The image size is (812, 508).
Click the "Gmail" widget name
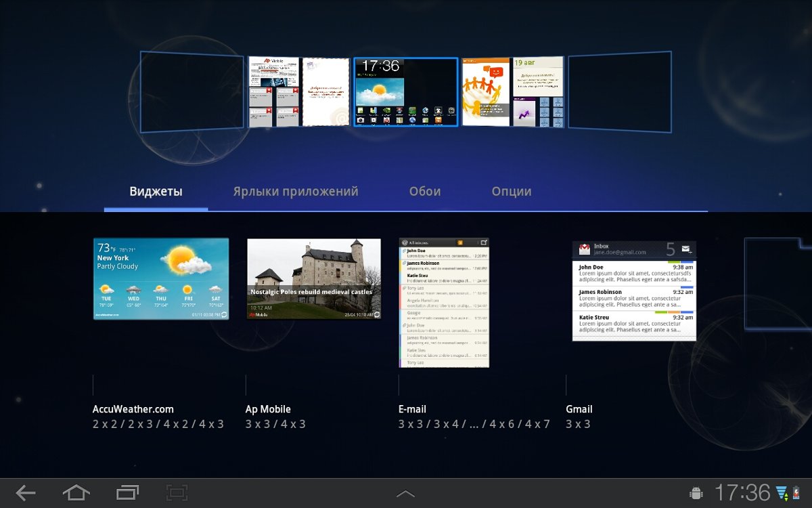(x=579, y=409)
